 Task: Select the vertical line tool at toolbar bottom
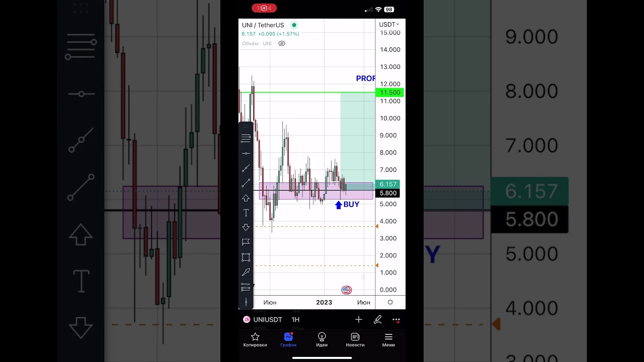point(246,302)
